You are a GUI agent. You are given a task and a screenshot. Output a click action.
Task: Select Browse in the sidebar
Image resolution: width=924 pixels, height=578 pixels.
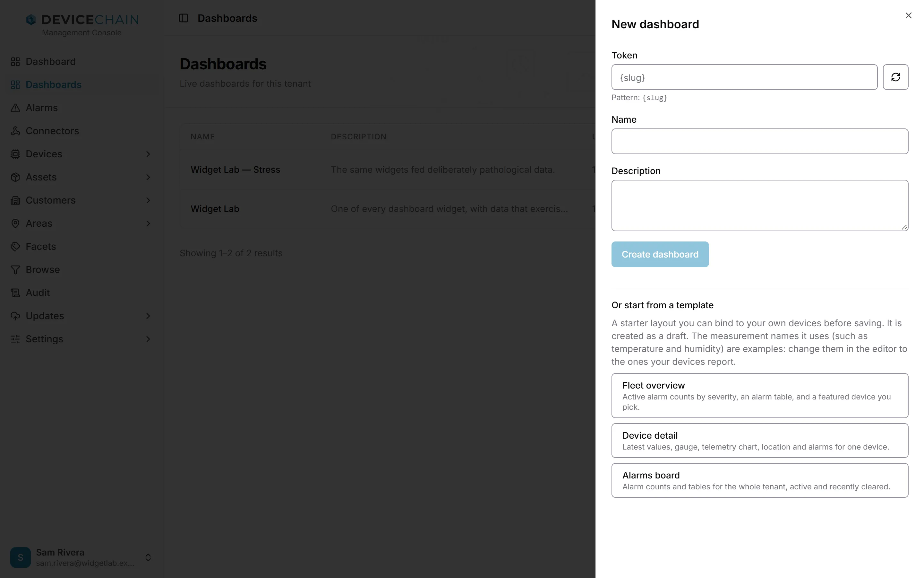[82, 269]
